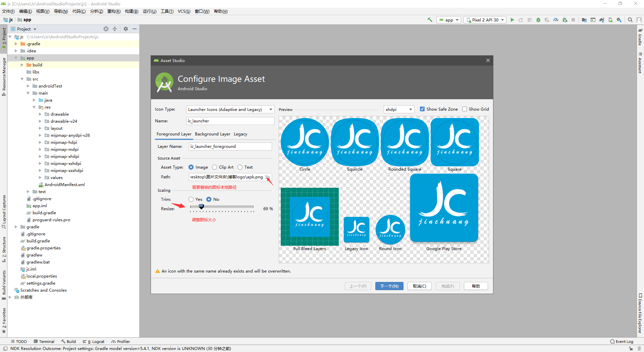
Task: Open SDK Manager icon in toolbar
Action: click(x=619, y=20)
